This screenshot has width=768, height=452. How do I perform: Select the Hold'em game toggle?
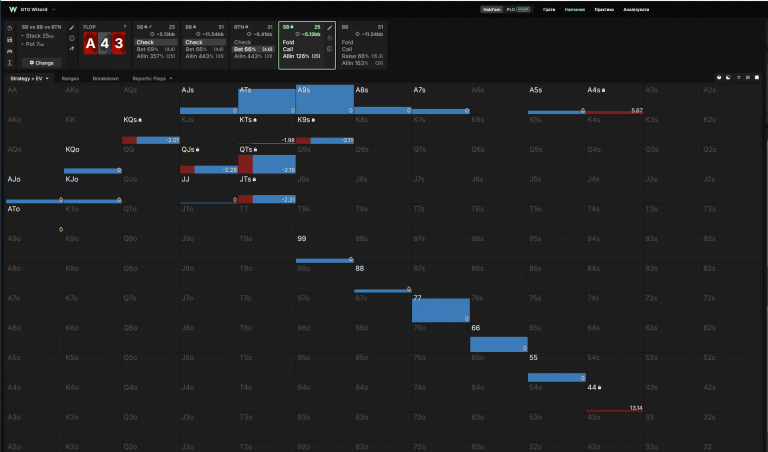(491, 9)
